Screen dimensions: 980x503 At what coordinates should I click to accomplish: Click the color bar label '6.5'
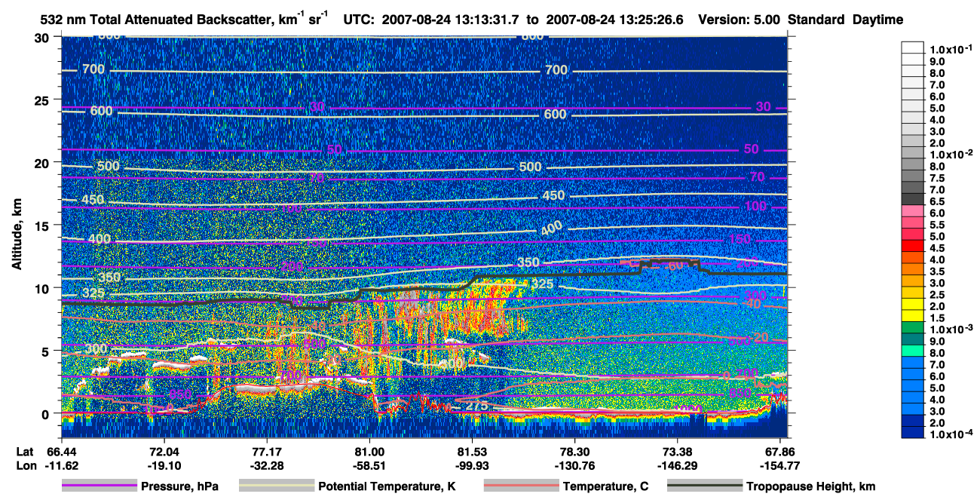[x=936, y=201]
